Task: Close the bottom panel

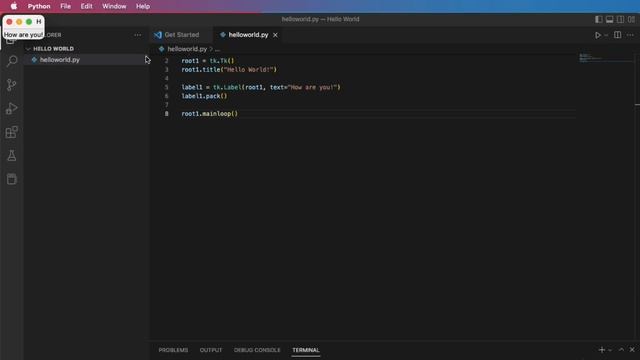Action: pyautogui.click(x=632, y=350)
